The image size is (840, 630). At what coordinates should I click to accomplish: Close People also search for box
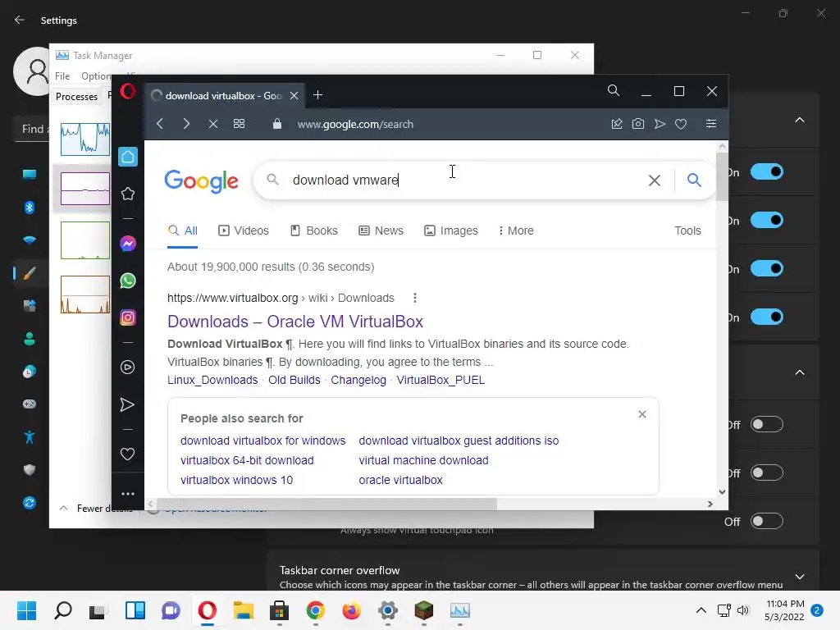point(642,414)
